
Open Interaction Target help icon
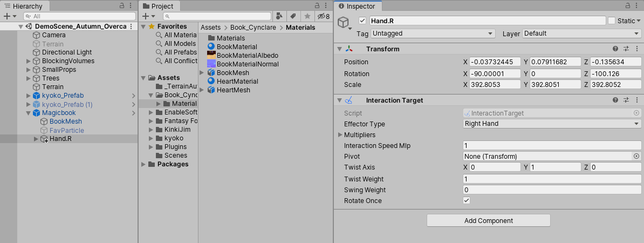615,100
